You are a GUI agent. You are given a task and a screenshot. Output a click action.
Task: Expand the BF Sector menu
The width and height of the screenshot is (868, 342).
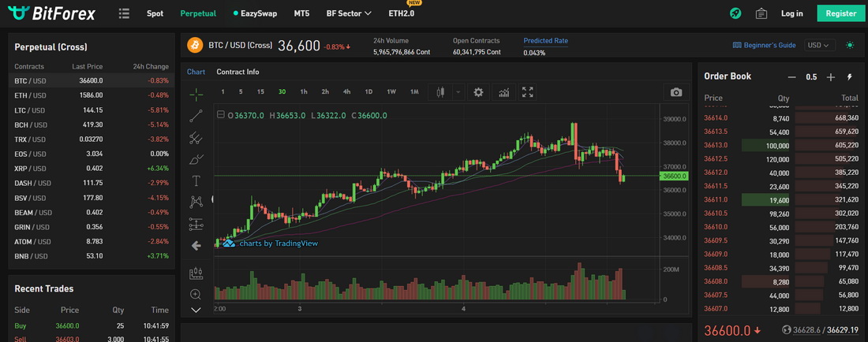pyautogui.click(x=349, y=13)
